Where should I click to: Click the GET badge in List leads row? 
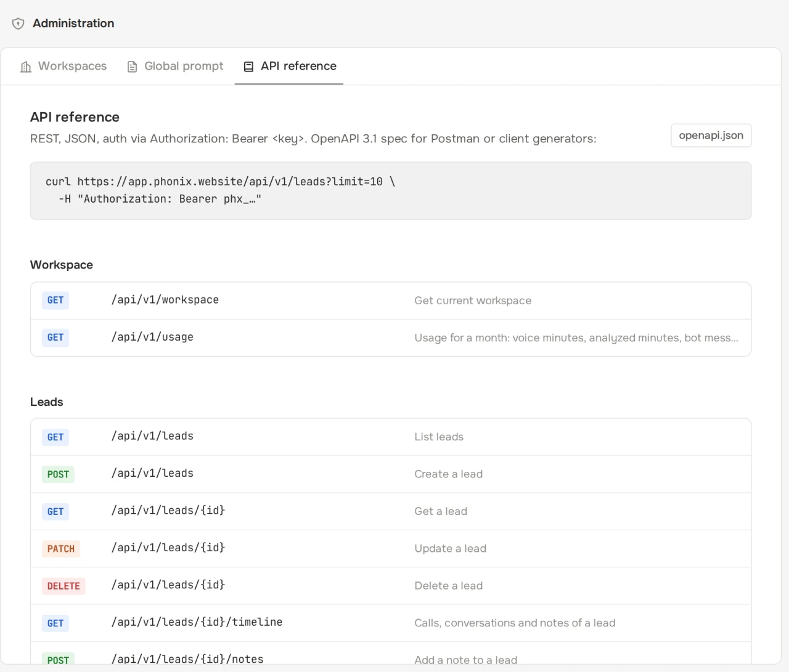[55, 437]
